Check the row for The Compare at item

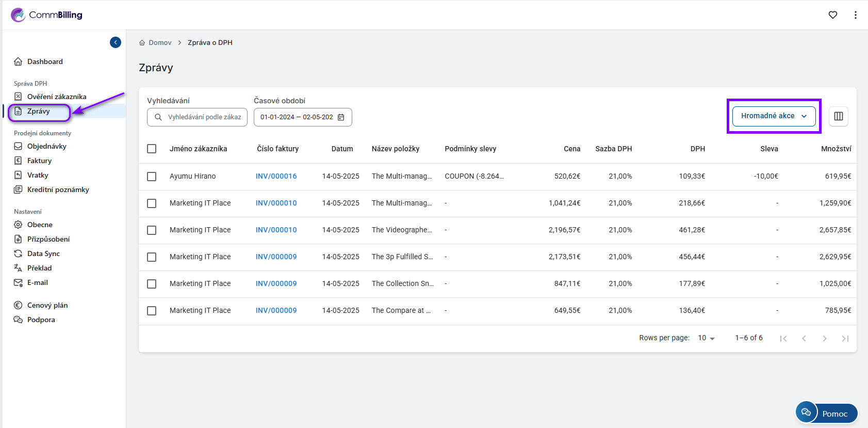152,310
